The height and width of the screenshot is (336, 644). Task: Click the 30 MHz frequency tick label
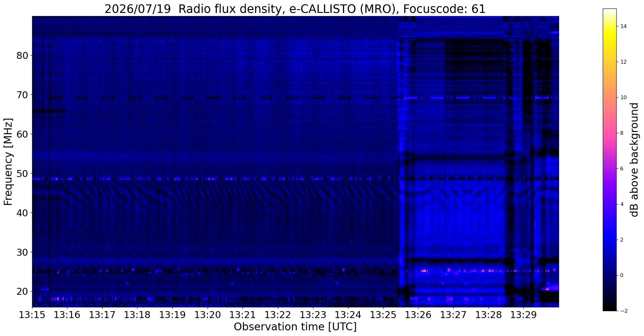pos(22,252)
